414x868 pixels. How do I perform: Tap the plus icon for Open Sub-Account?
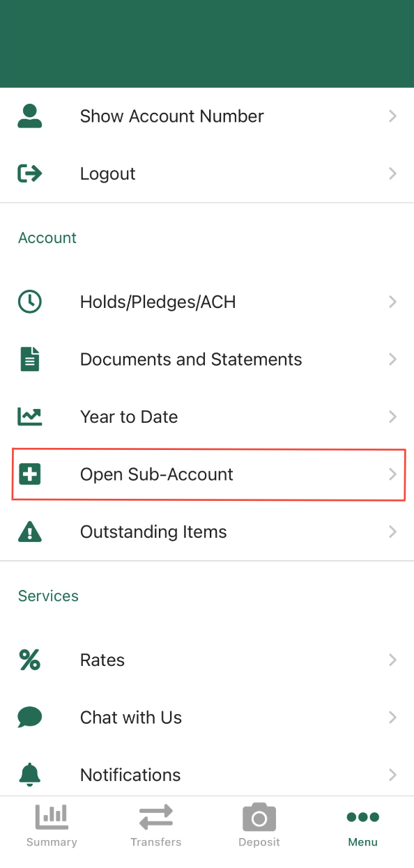click(30, 474)
